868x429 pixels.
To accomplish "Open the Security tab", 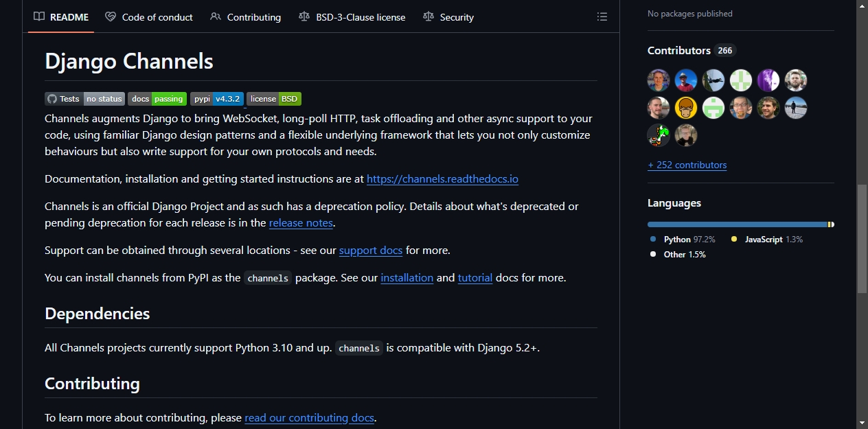I will (x=448, y=17).
